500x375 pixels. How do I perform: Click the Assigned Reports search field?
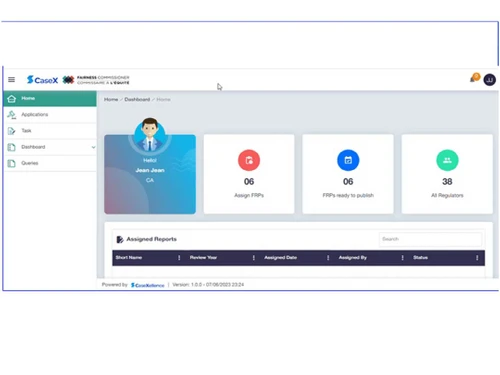click(430, 239)
